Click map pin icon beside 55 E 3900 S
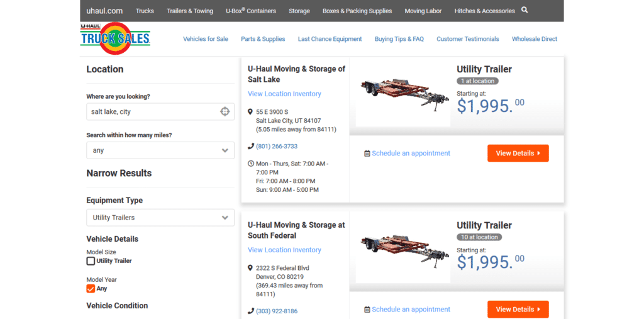The height and width of the screenshot is (319, 644). 251,112
